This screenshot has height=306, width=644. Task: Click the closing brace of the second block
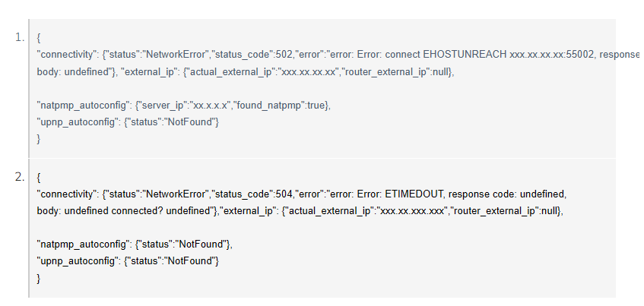(39, 279)
